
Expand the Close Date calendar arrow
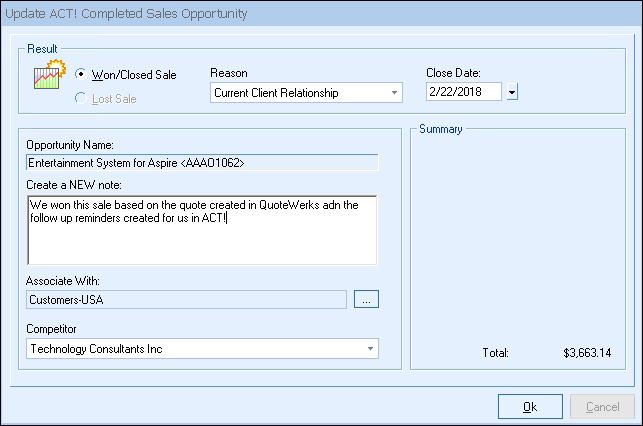[511, 93]
